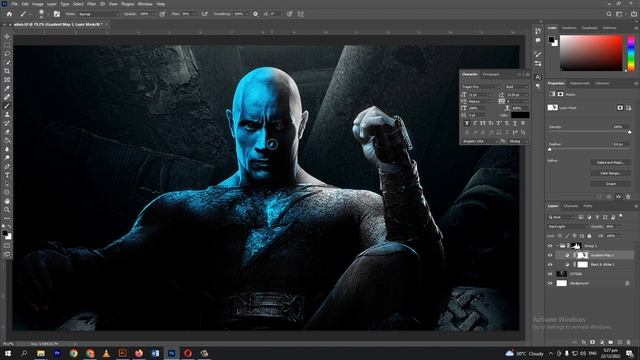Select the Brush tool in the left toolbar
Screen dimensions: 640x360
pos(7,106)
